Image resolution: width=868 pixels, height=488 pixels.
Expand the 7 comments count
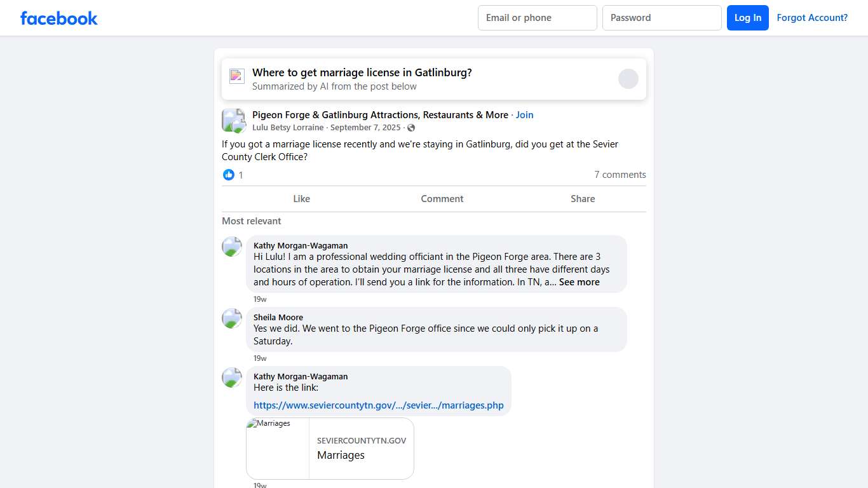click(x=620, y=175)
